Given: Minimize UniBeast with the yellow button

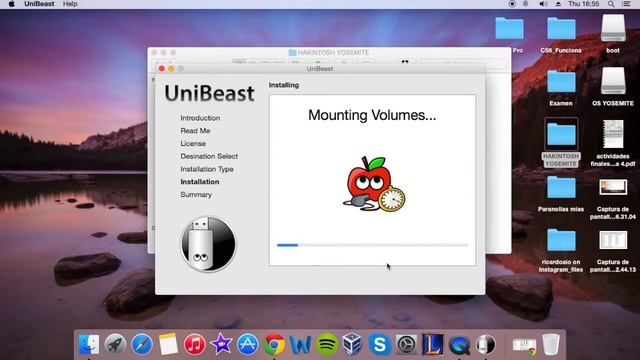Looking at the screenshot, I should pyautogui.click(x=171, y=69).
